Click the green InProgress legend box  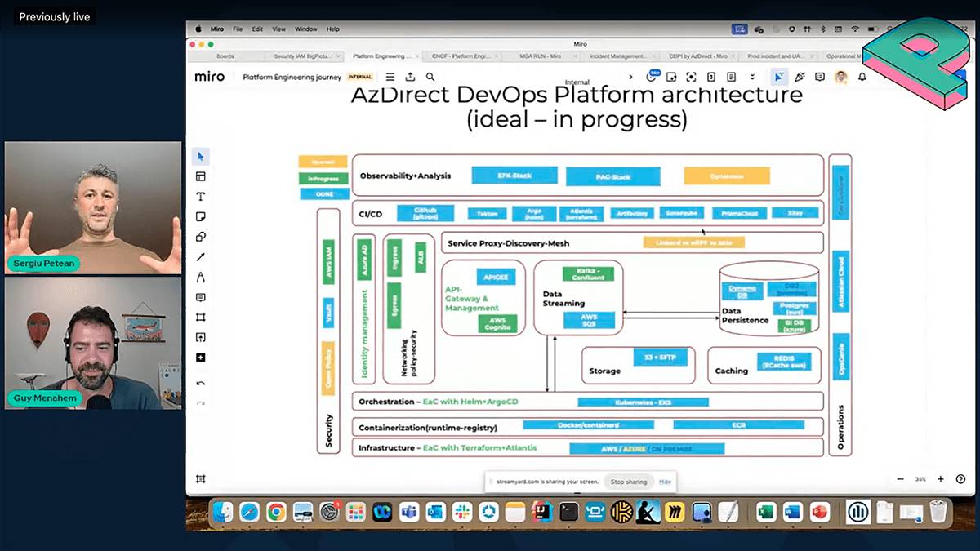[323, 178]
